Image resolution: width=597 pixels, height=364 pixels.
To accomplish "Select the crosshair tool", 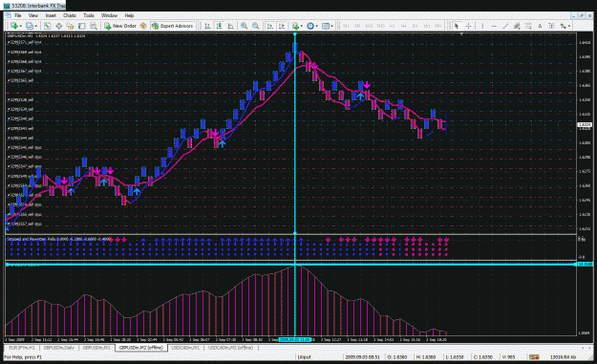I will [468, 26].
